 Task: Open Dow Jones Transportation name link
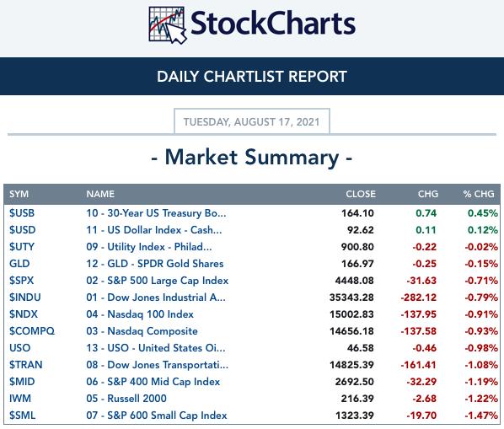coord(157,365)
